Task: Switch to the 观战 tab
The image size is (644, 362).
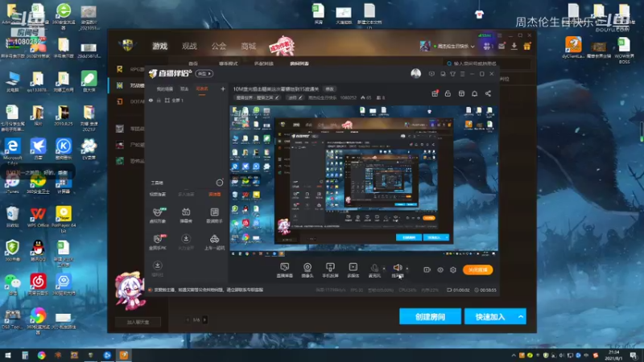Action: tap(189, 46)
